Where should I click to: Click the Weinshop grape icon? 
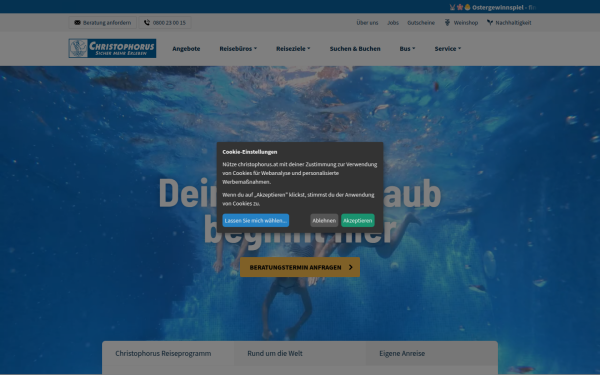(447, 23)
